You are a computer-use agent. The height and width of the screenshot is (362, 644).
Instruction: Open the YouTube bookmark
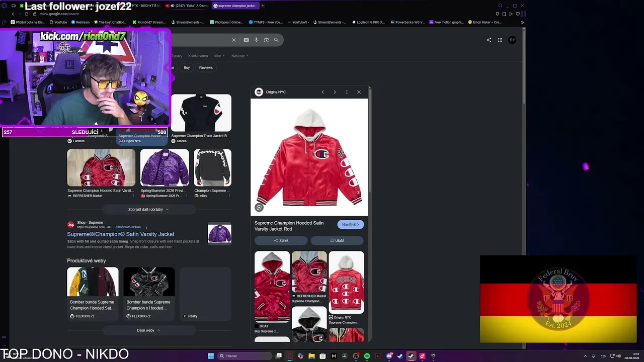pyautogui.click(x=58, y=22)
